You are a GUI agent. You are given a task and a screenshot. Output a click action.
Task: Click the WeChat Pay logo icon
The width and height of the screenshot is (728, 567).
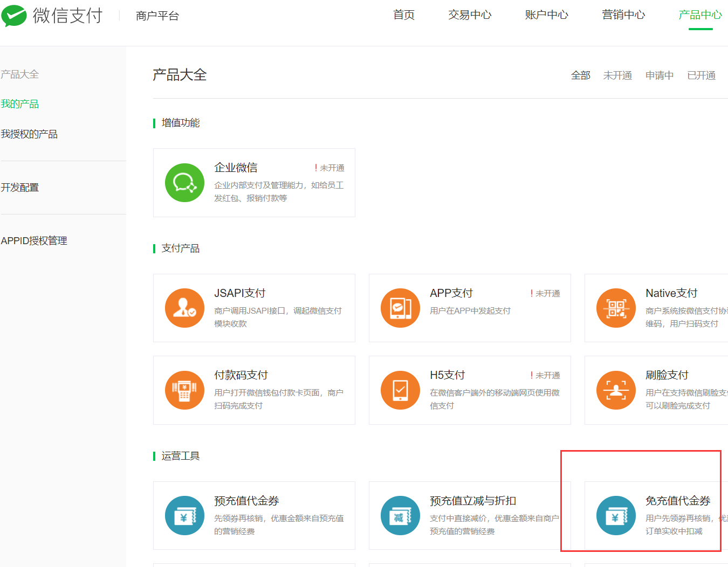pos(13,16)
